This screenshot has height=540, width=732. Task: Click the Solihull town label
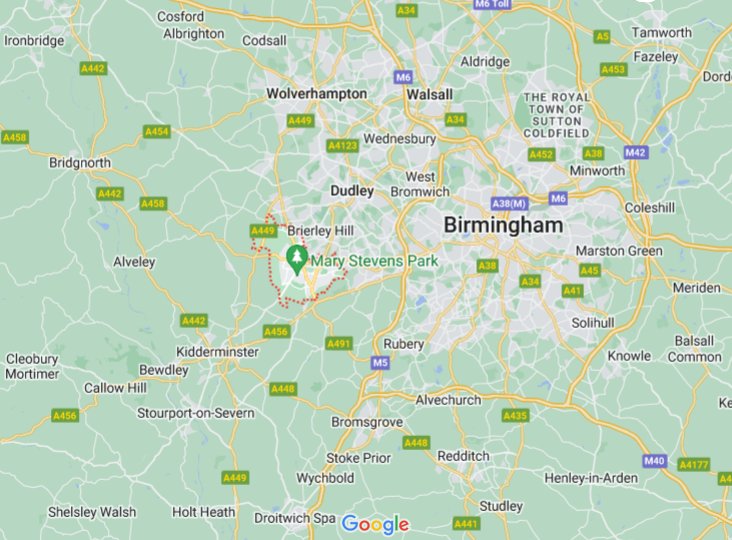(x=593, y=323)
